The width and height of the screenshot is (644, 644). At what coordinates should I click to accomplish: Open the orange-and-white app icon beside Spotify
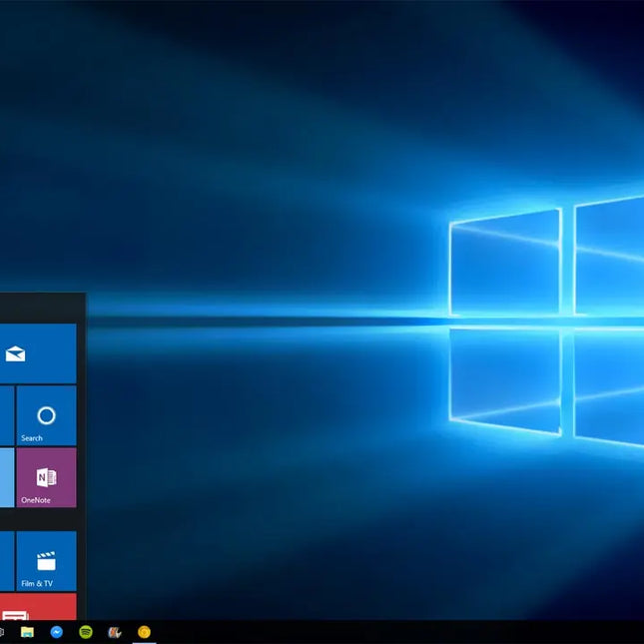tap(115, 632)
